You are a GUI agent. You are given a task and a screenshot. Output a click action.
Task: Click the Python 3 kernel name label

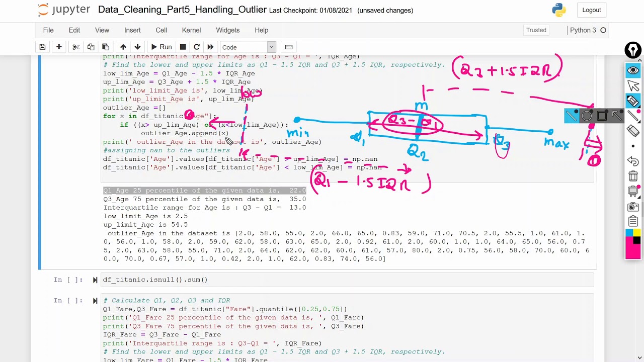coord(583,30)
